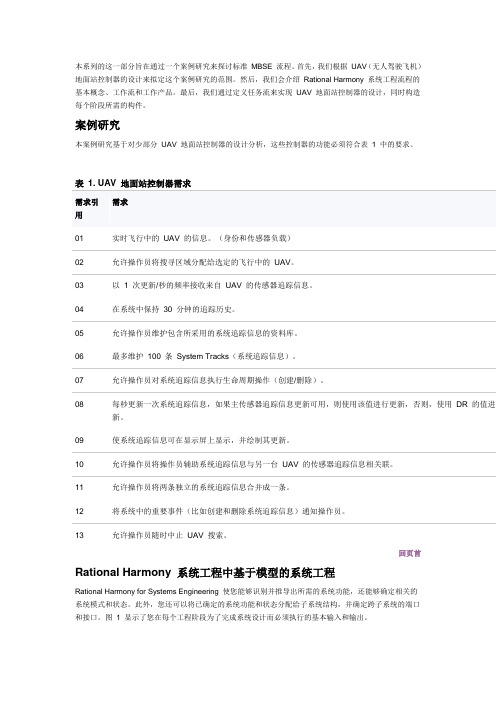Screen dimensions: 496x702
Task: Click the 案例研究 heading
Action: 97,125
